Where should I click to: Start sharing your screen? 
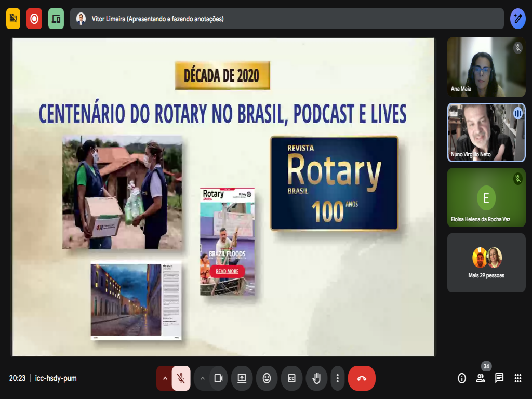pyautogui.click(x=242, y=378)
